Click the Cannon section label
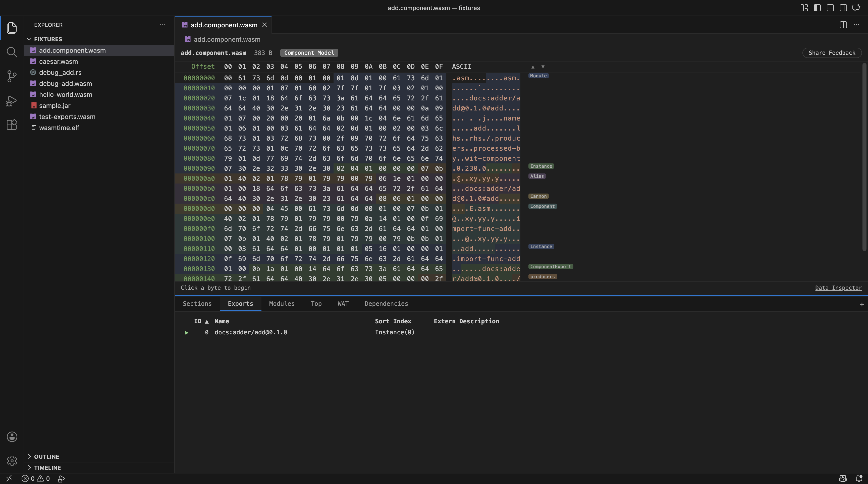868x484 pixels. tap(538, 196)
